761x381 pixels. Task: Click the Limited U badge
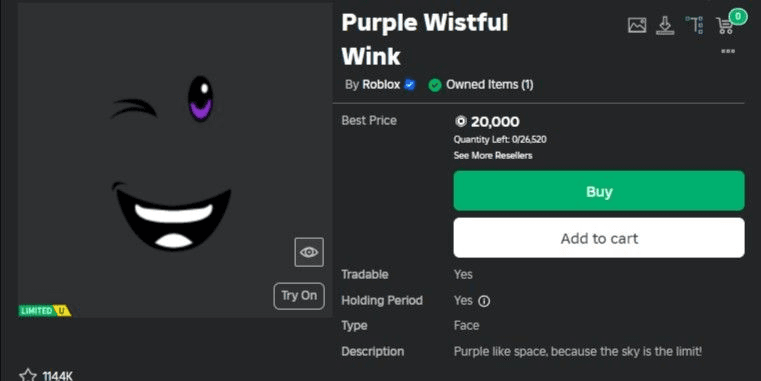[x=45, y=311]
